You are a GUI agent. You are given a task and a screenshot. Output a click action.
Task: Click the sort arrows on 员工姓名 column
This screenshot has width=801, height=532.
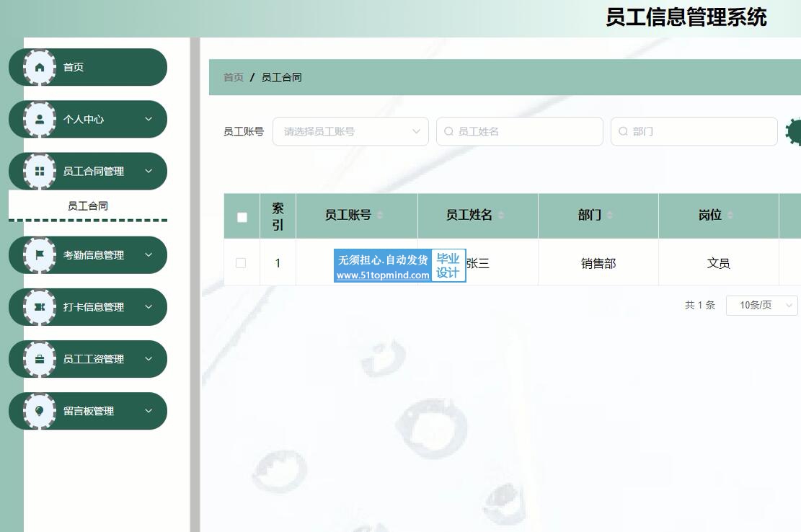point(500,216)
